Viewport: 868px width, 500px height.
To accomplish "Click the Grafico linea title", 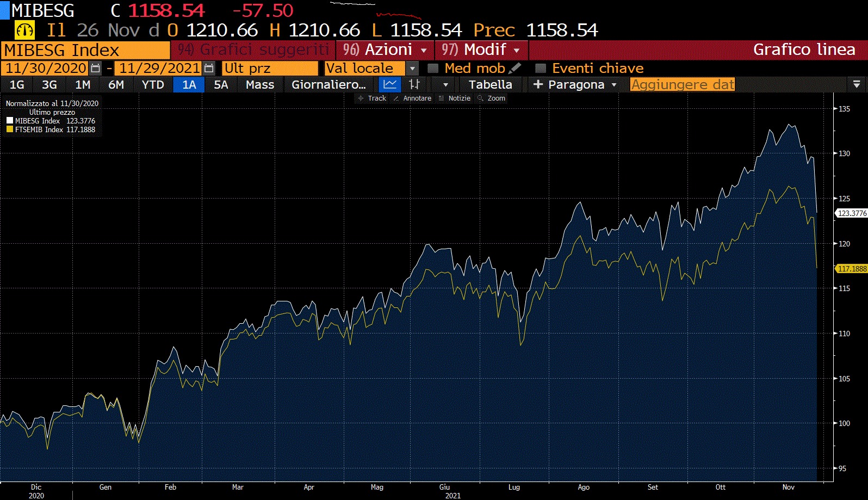I will point(804,50).
